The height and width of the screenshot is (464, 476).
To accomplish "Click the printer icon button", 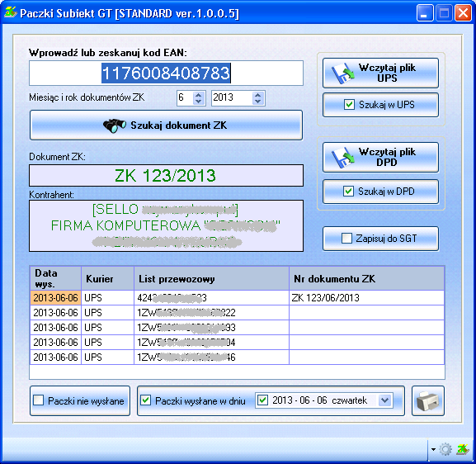I will (427, 400).
